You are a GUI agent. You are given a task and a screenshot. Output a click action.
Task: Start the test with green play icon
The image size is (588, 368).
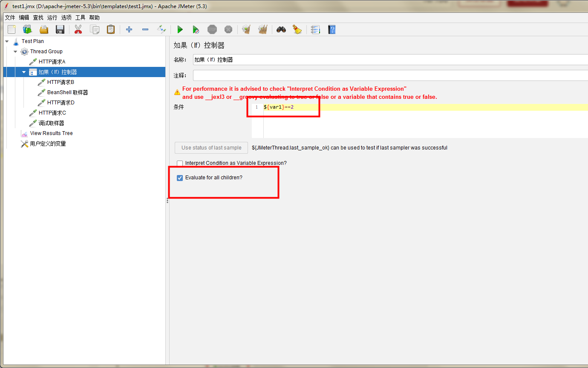(180, 29)
